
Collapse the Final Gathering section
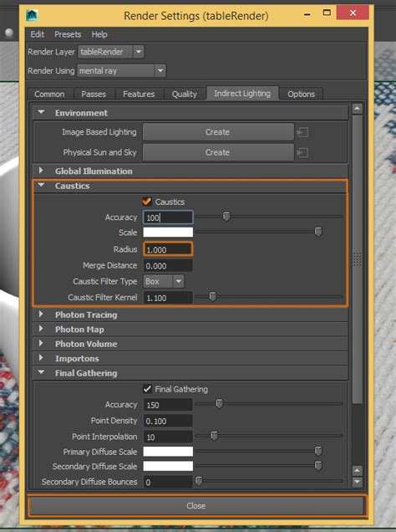point(41,372)
